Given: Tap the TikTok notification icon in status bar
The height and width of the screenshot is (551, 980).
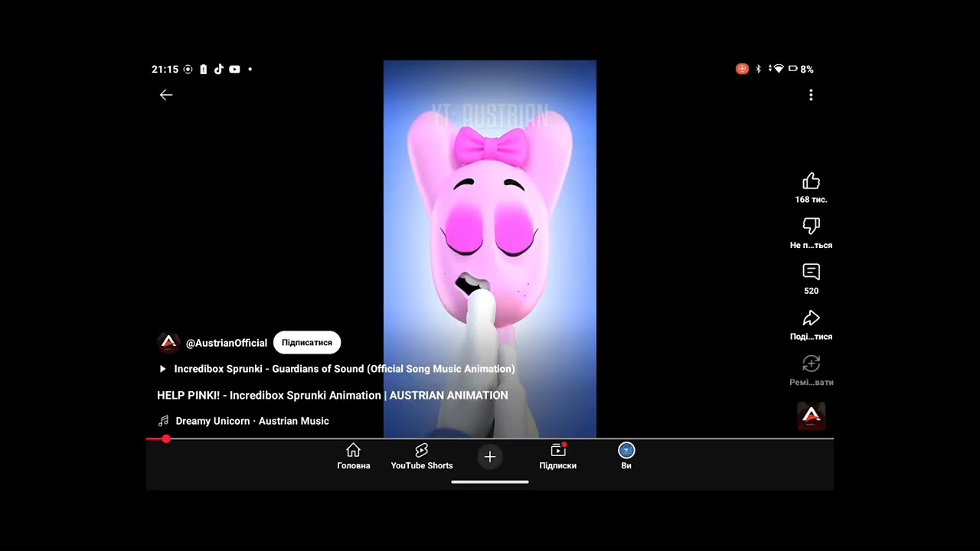Looking at the screenshot, I should 218,69.
